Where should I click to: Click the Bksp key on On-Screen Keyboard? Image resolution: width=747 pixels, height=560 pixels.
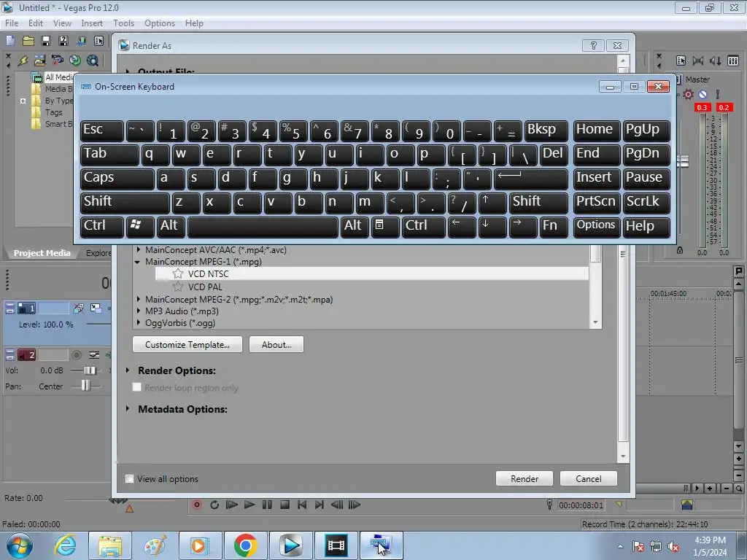coord(546,131)
